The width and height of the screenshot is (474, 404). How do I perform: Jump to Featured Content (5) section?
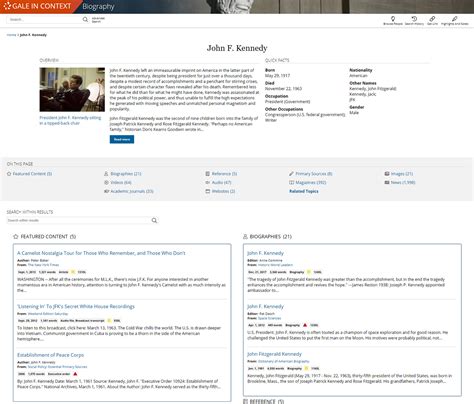tap(32, 174)
